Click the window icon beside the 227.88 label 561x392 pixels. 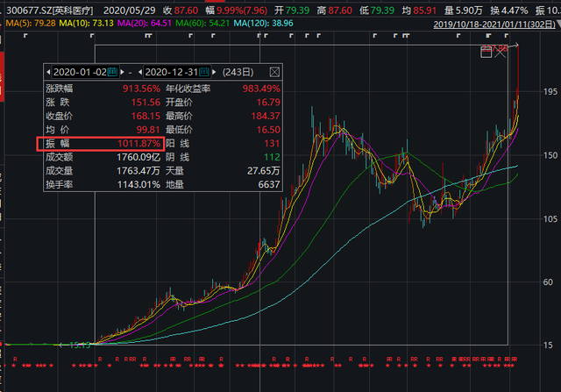point(486,53)
